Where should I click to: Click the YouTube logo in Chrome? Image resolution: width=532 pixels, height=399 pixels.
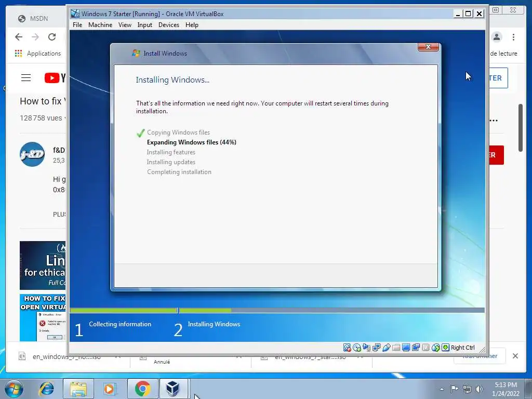pos(55,78)
